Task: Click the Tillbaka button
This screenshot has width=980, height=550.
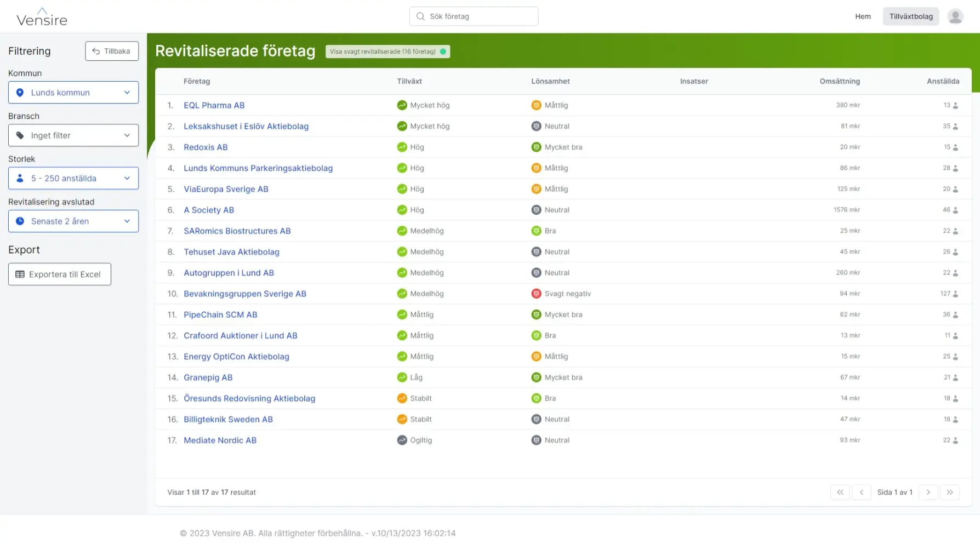Action: click(x=112, y=51)
